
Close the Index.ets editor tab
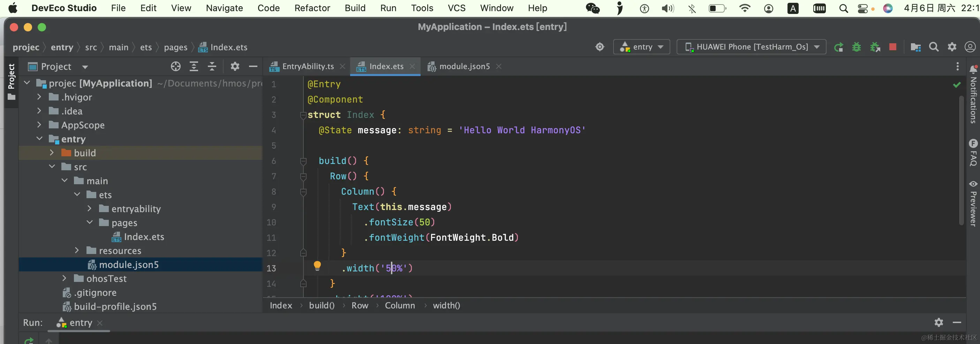click(x=412, y=67)
